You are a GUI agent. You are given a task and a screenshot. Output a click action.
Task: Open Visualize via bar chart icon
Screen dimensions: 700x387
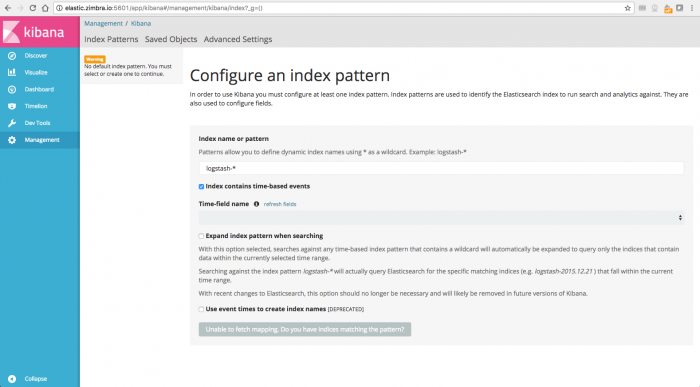[12, 72]
